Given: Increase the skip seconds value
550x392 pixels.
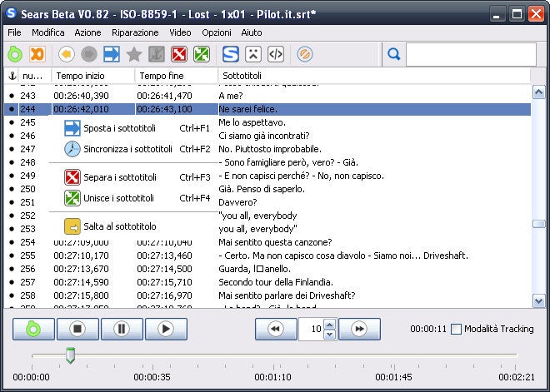Looking at the screenshot, I should point(329,325).
